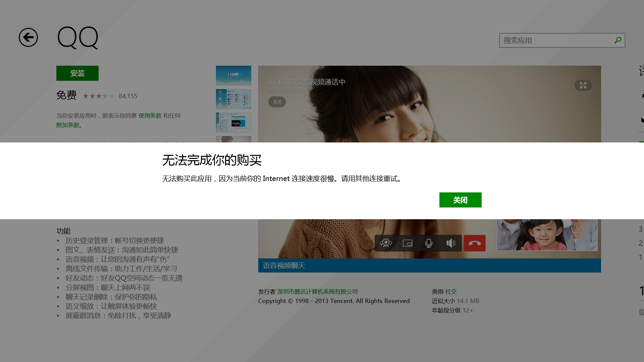This screenshot has width=644, height=362.
Task: Click the red hang-up phone icon
Action: (x=475, y=243)
